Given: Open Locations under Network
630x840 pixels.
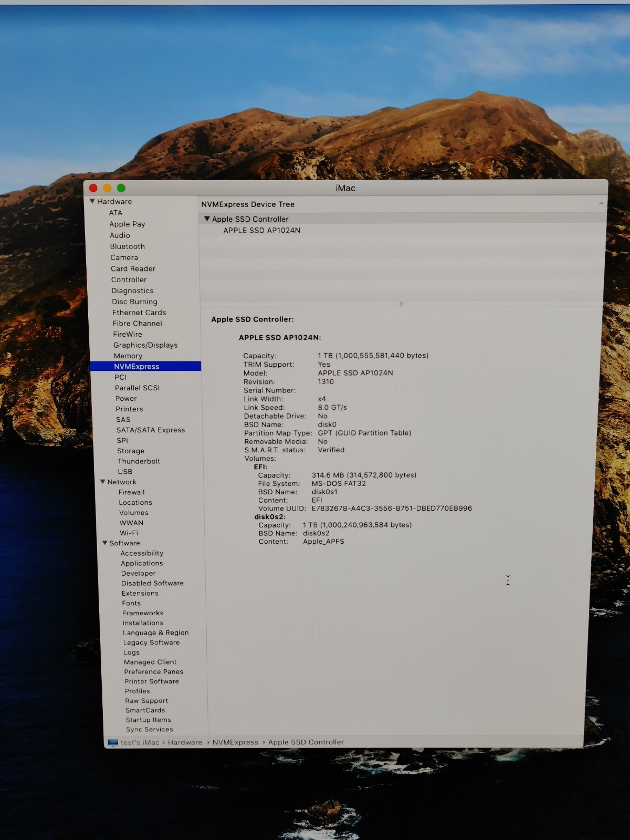Looking at the screenshot, I should [x=135, y=502].
